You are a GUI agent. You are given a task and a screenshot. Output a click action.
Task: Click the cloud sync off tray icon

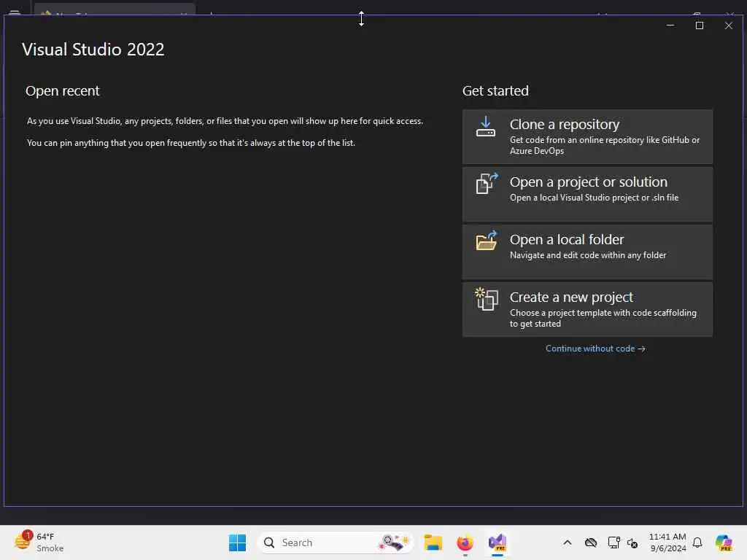pos(591,542)
